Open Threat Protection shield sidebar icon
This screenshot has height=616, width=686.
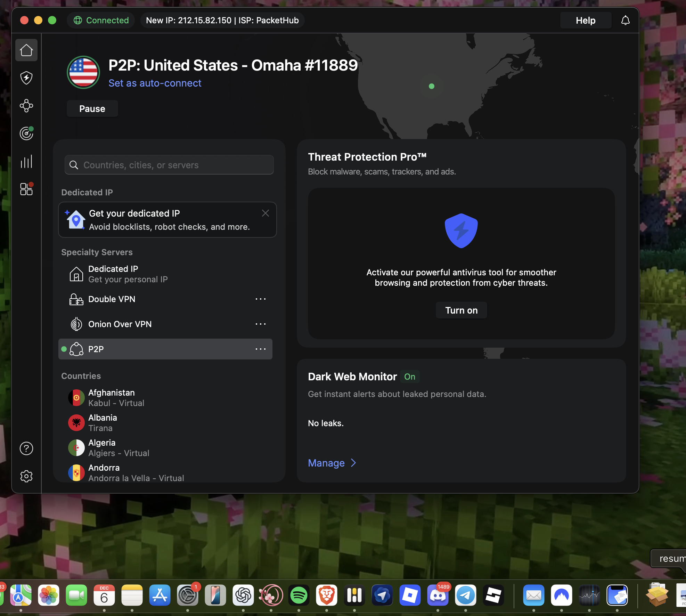[26, 78]
